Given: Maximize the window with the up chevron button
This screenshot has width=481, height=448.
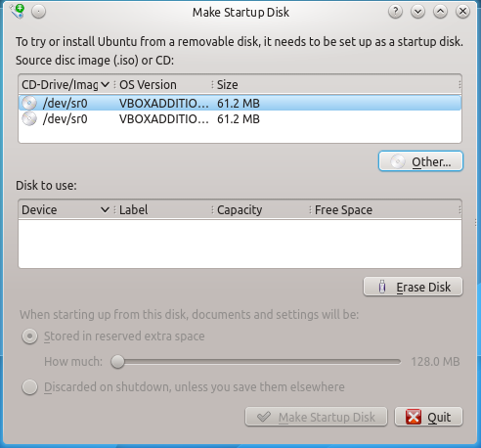Looking at the screenshot, I should (440, 12).
